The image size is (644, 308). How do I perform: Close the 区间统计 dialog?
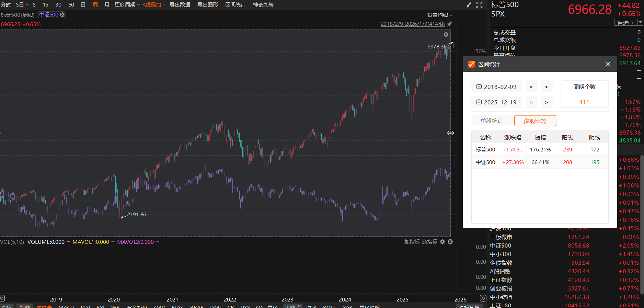coord(608,64)
